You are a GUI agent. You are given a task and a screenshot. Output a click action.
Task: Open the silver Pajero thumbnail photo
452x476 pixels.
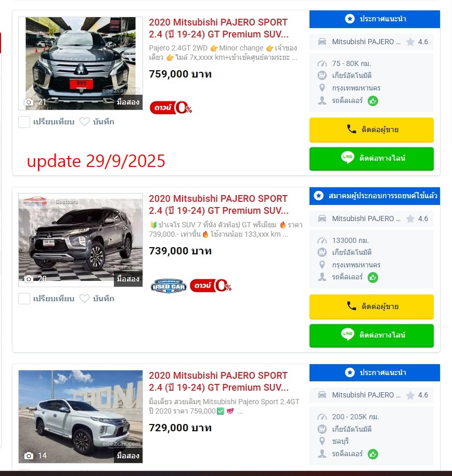pyautogui.click(x=81, y=417)
